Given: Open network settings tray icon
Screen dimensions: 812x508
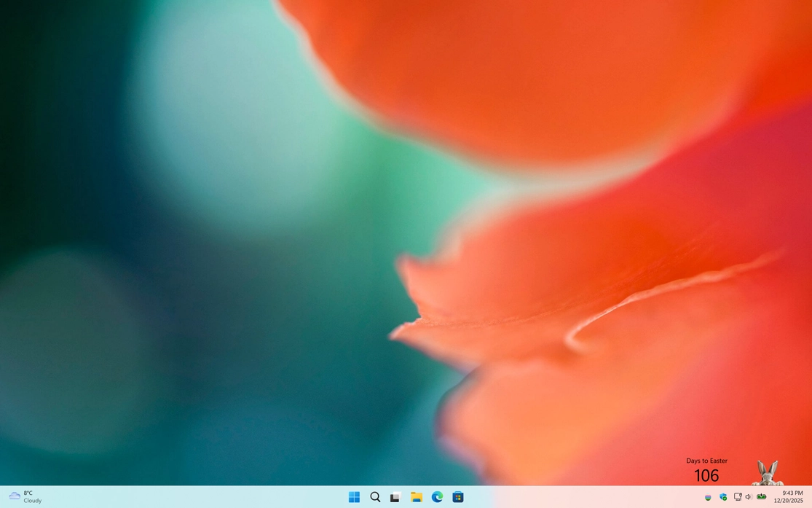Looking at the screenshot, I should pos(737,497).
